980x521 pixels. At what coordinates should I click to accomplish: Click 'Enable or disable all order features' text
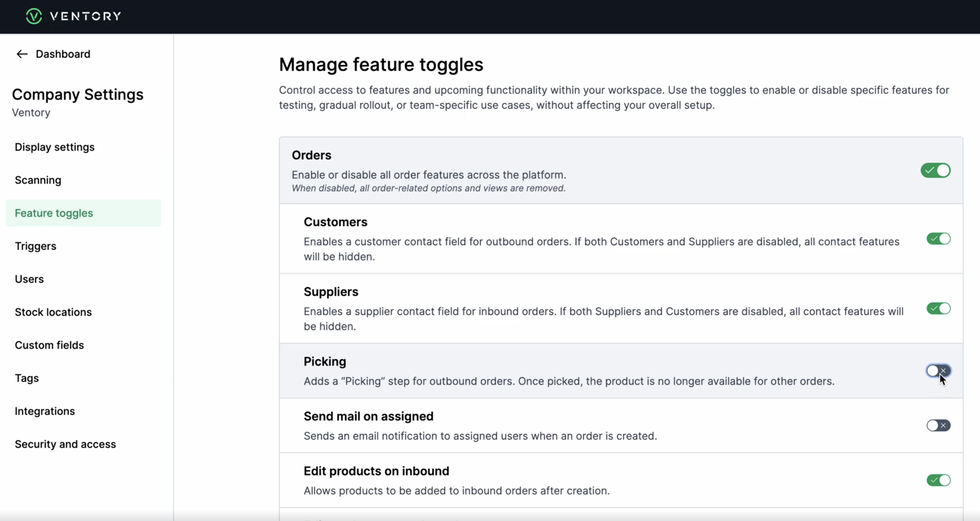pyautogui.click(x=429, y=175)
